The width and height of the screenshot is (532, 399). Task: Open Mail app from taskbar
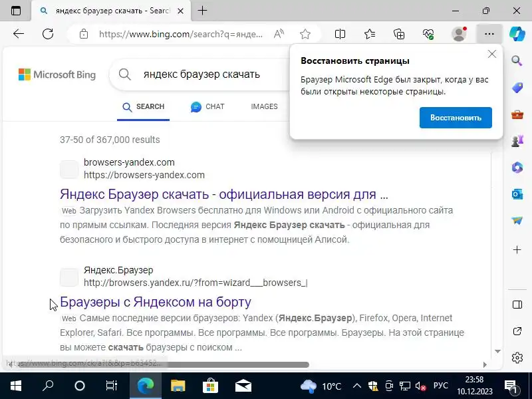pyautogui.click(x=243, y=386)
